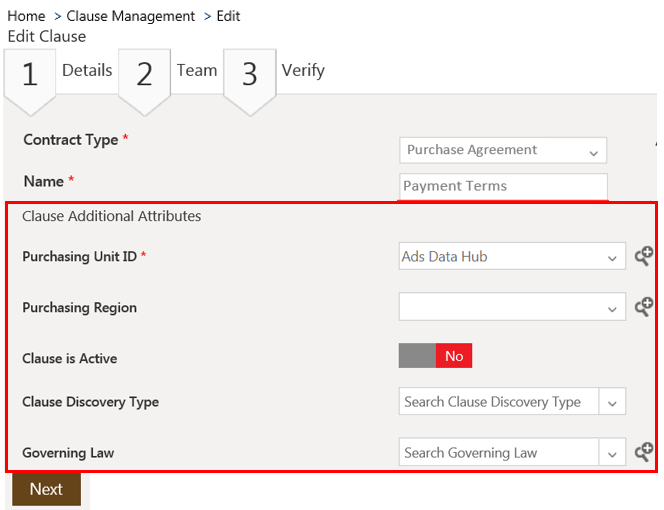Click the Edit breadcrumb item

[228, 16]
